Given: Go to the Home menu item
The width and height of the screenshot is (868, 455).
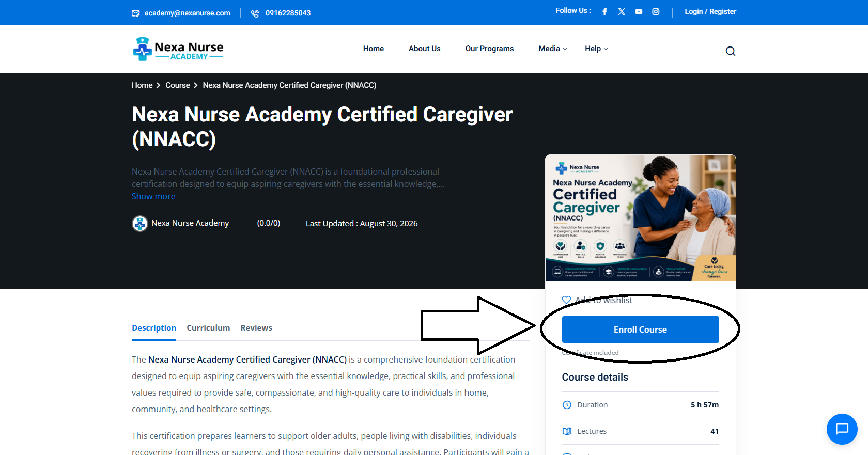Looking at the screenshot, I should tap(374, 49).
